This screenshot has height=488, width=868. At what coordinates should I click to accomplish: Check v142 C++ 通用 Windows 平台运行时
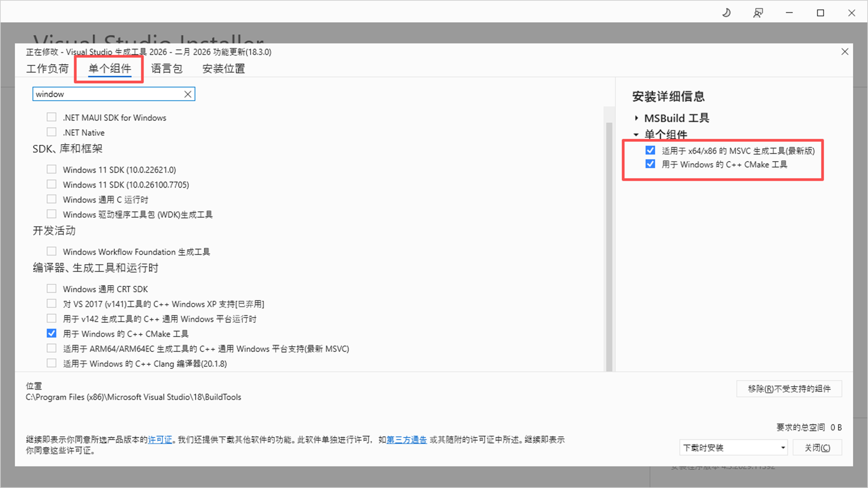pos(52,318)
